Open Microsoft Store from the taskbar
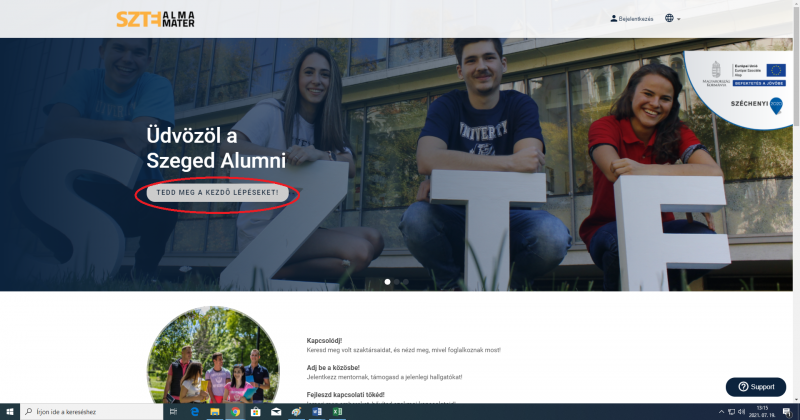 click(x=256, y=412)
